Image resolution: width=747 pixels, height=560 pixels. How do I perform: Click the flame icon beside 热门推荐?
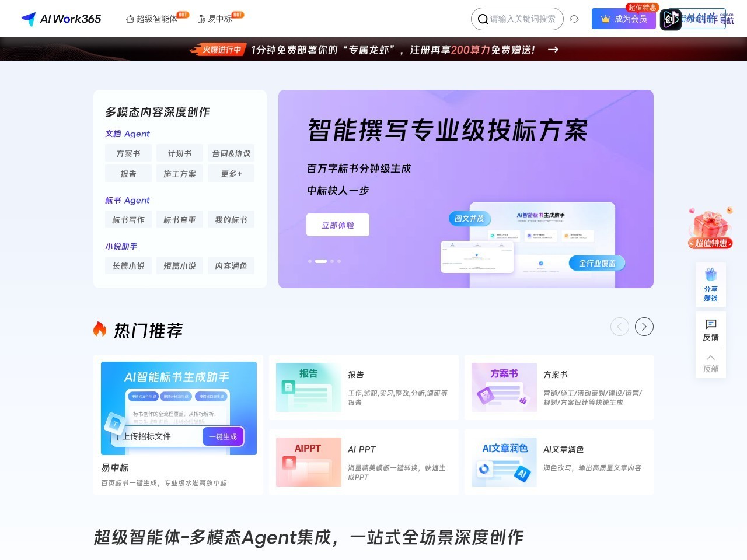click(x=100, y=330)
